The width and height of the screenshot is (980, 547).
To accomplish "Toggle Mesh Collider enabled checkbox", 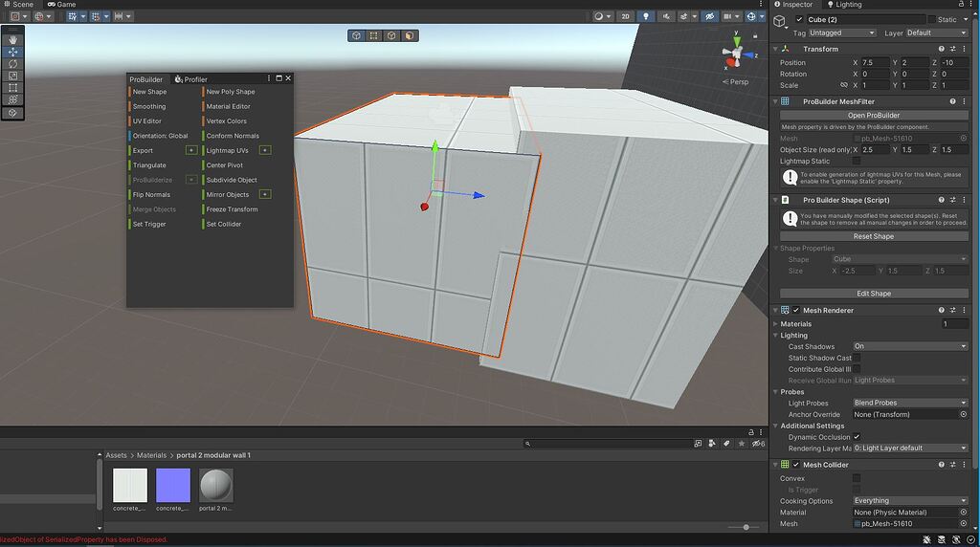I will tap(796, 465).
